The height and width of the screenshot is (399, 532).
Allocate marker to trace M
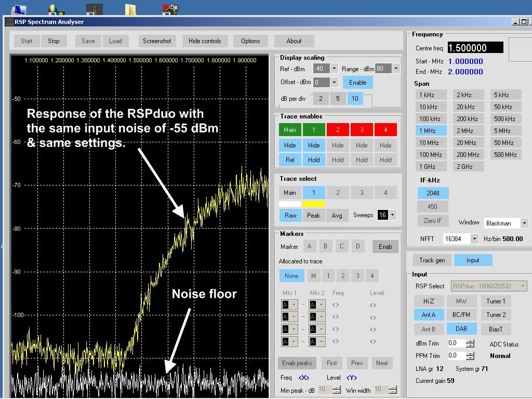click(313, 276)
